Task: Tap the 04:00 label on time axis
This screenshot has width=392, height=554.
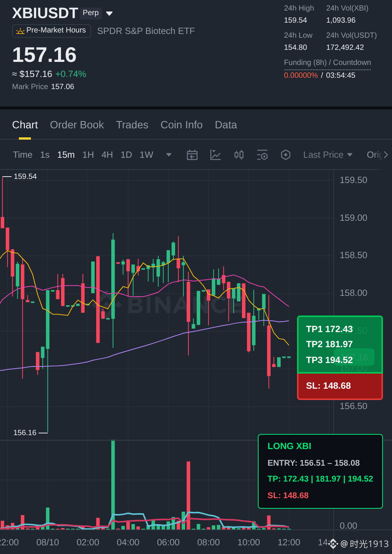Action: pyautogui.click(x=128, y=542)
